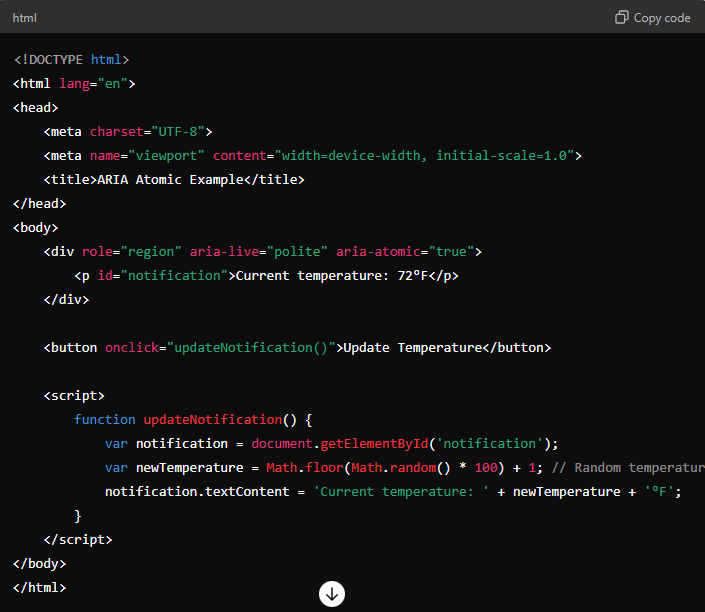Click the <!DOCTYPE html> line
The image size is (705, 612).
pos(71,60)
